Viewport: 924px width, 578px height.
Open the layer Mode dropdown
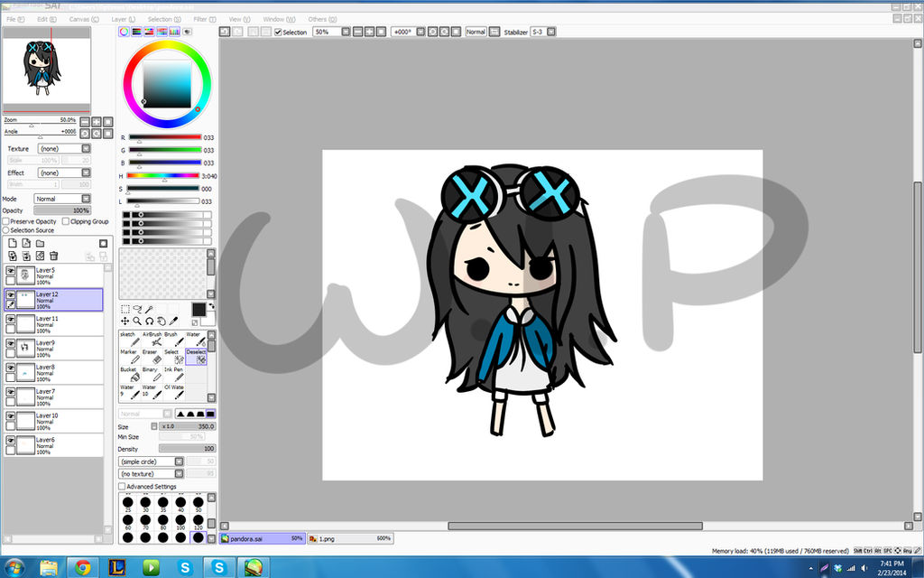click(62, 199)
